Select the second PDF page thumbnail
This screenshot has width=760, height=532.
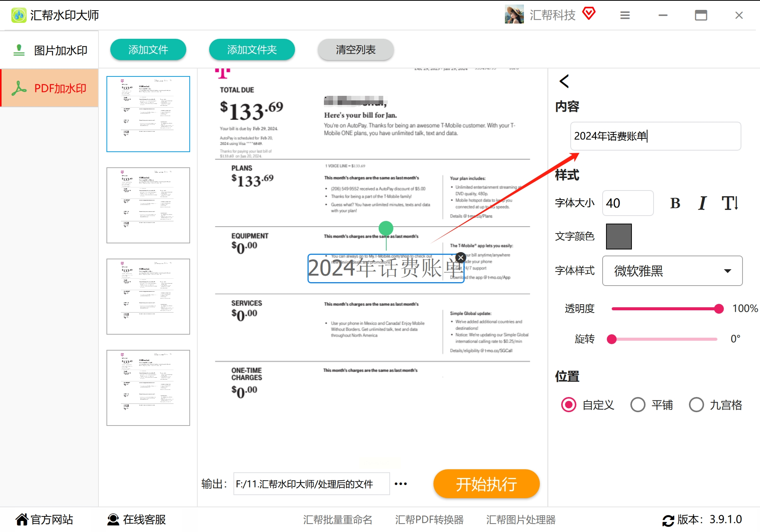click(x=148, y=205)
